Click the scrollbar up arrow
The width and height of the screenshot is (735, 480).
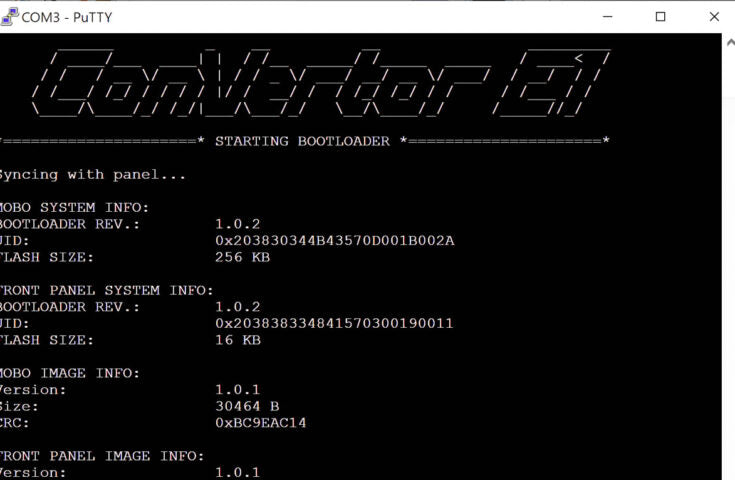coord(728,42)
